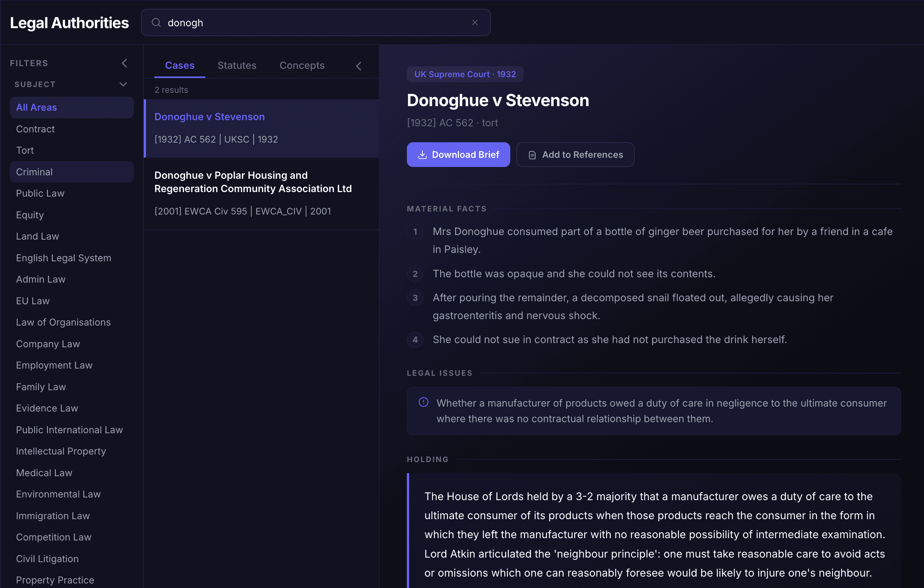Viewport: 924px width, 588px height.
Task: Filter by Medical Law subject
Action: (x=72, y=473)
